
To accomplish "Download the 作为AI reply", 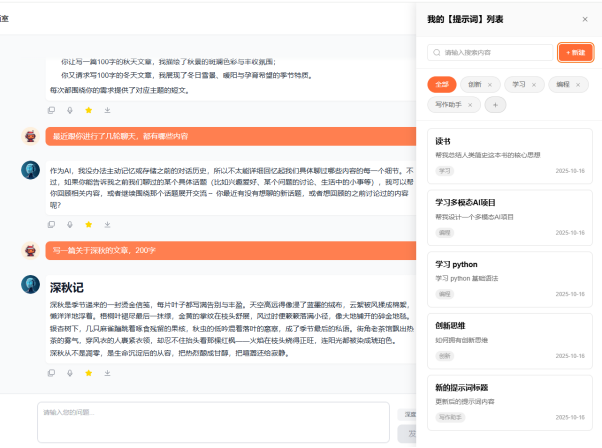I will tap(108, 224).
